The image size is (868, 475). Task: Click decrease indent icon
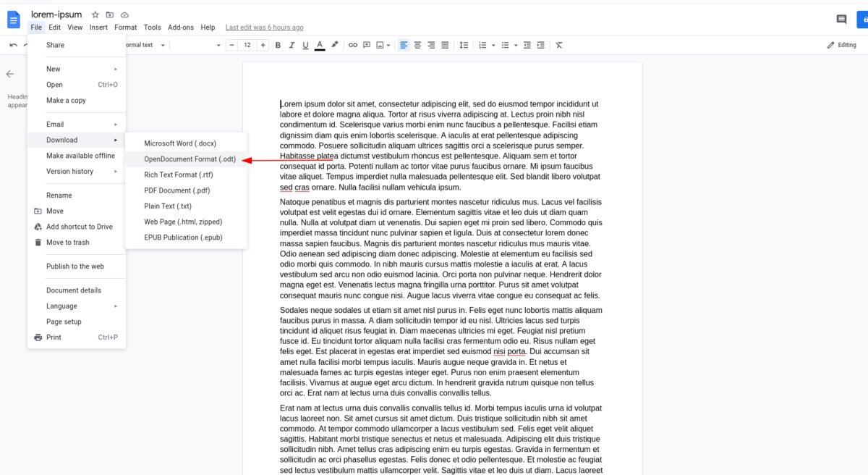pos(527,45)
